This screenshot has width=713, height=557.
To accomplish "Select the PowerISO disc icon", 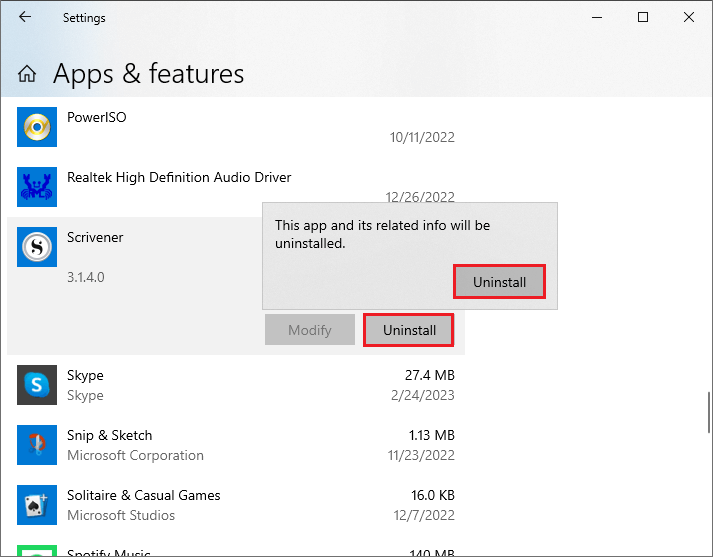I will pyautogui.click(x=37, y=127).
